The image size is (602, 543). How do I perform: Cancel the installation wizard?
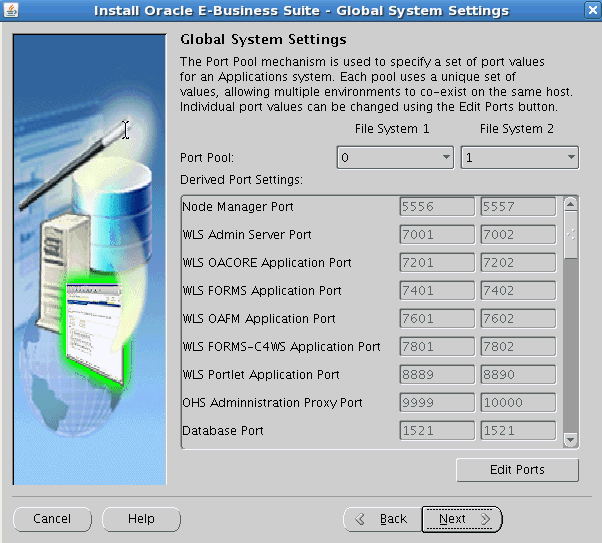pyautogui.click(x=52, y=519)
